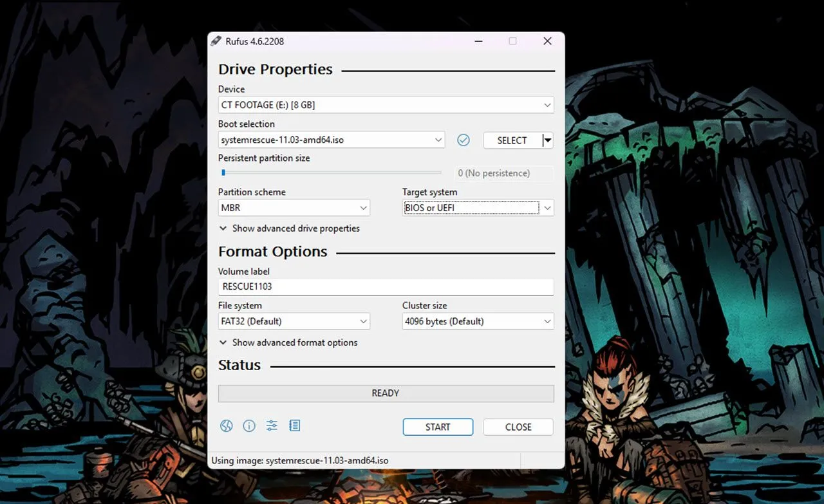Click the READY status progress bar
The height and width of the screenshot is (504, 824).
[x=386, y=393]
